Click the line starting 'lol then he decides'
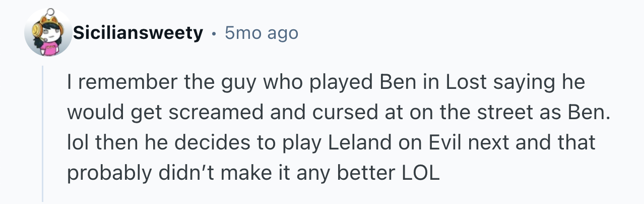 pyautogui.click(x=331, y=143)
